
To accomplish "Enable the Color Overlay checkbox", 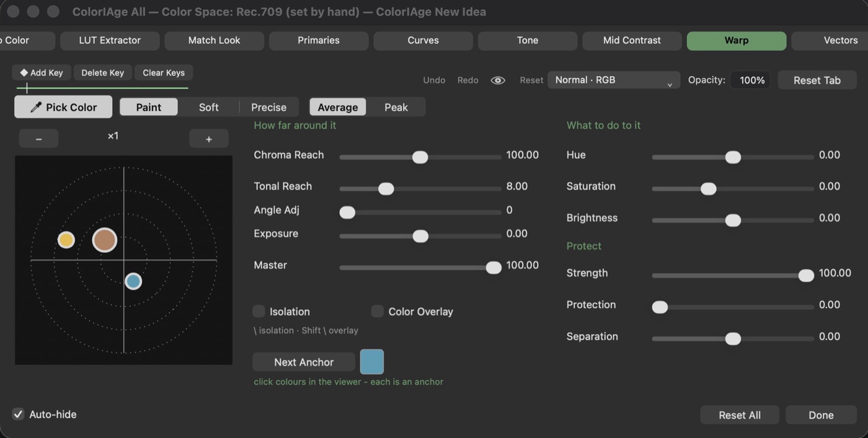I will point(377,311).
